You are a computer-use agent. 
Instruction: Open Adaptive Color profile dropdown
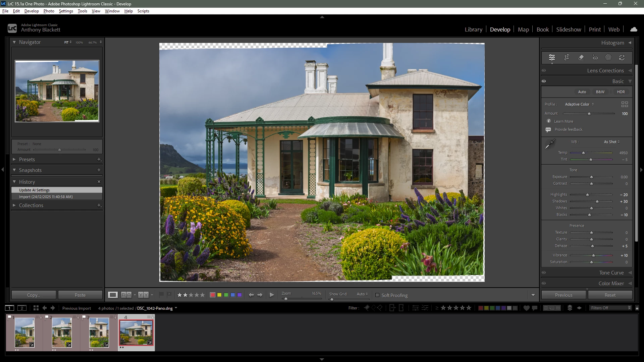point(579,104)
